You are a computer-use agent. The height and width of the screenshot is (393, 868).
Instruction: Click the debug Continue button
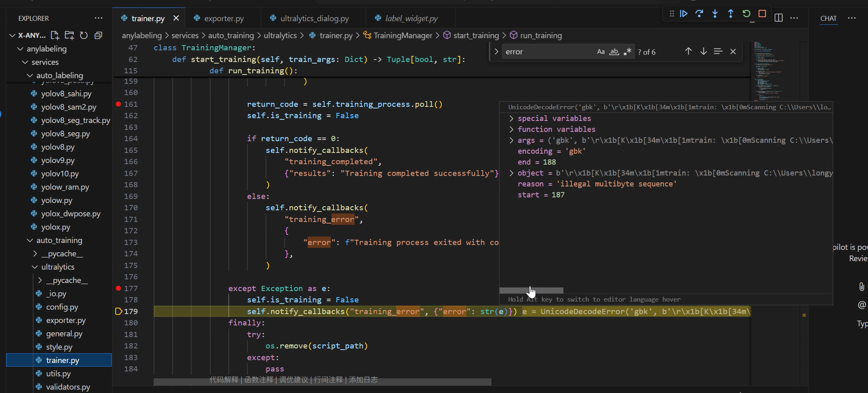coord(684,14)
